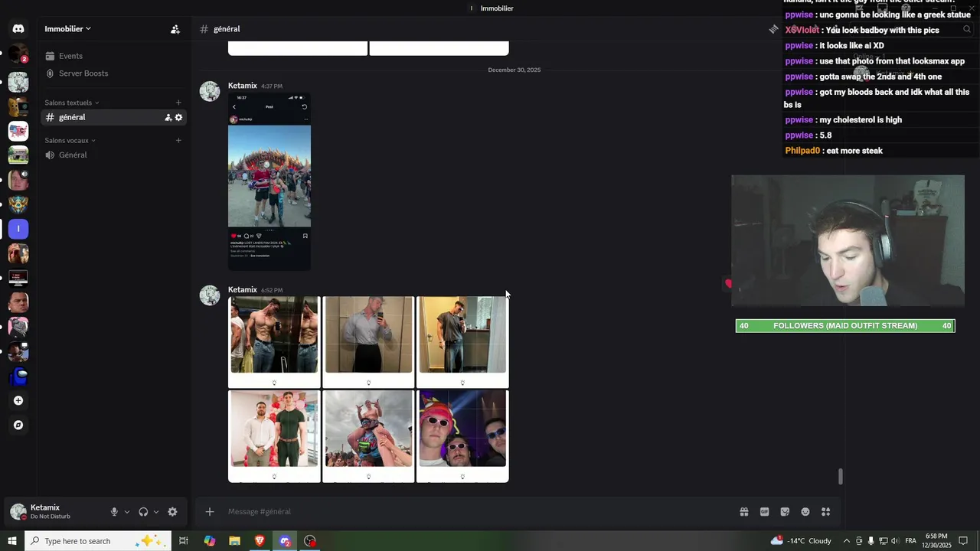The width and height of the screenshot is (980, 551).
Task: Switch to Discord taskbar icon
Action: point(285,541)
